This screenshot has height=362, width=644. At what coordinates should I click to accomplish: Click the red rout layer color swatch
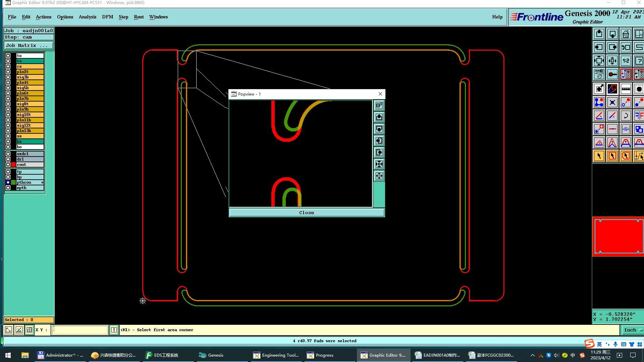(13, 165)
